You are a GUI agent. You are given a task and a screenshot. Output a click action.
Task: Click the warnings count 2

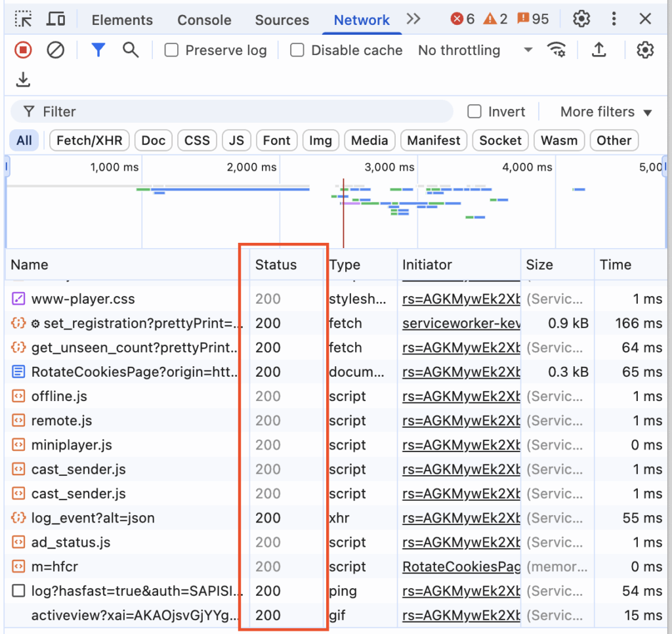point(495,19)
